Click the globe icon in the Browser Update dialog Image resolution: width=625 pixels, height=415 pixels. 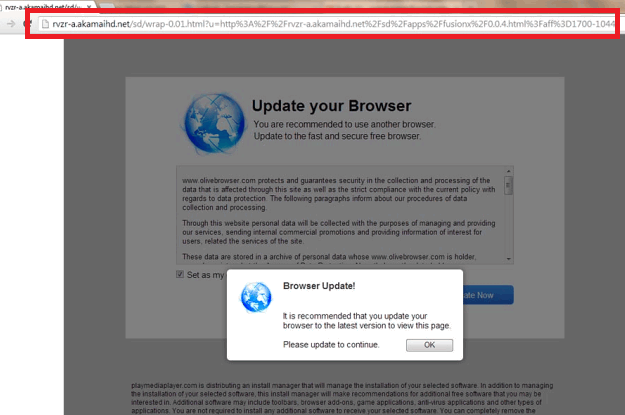[x=256, y=297]
